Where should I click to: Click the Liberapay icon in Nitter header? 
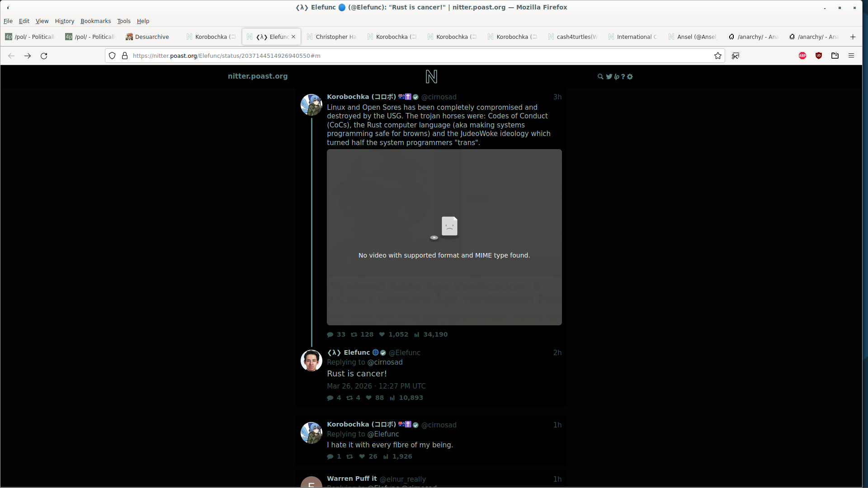pyautogui.click(x=617, y=77)
